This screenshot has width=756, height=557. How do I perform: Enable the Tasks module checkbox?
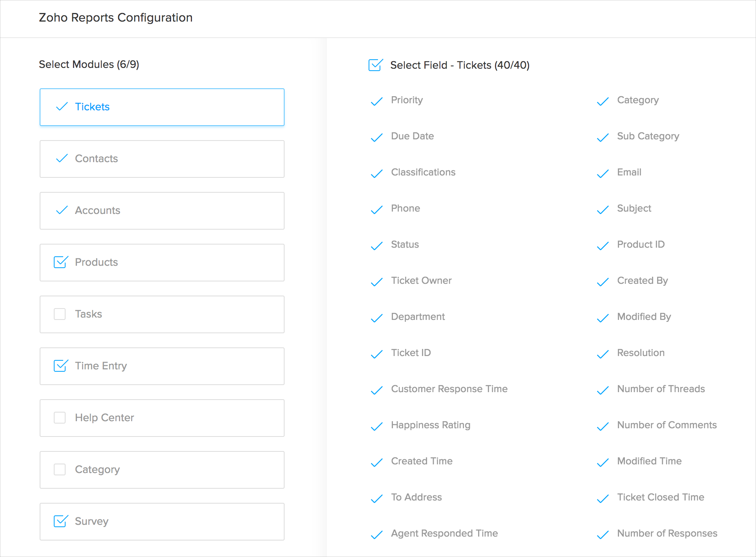[x=60, y=314]
